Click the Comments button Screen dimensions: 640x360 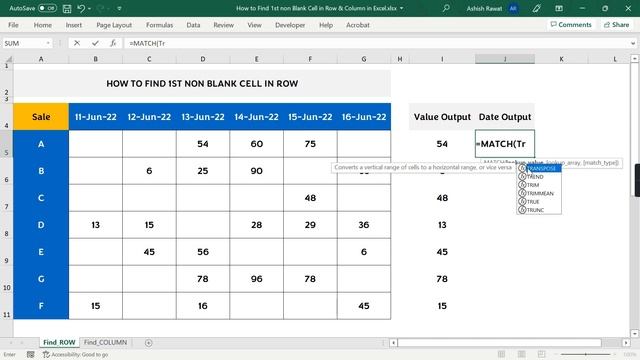coord(571,24)
